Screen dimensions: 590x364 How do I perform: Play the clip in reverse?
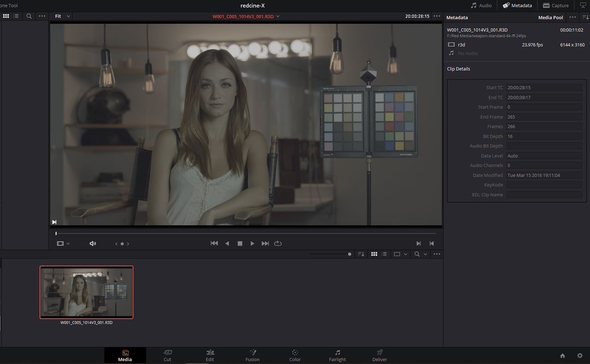[x=227, y=243]
